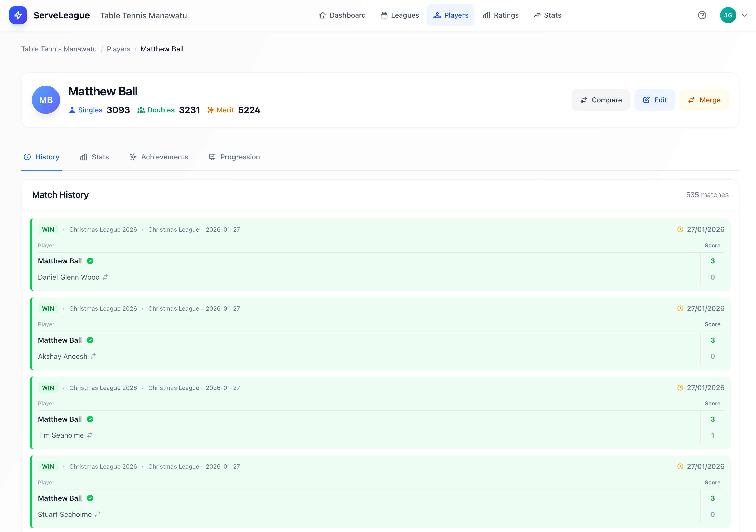Go to the Ratings navigation item
This screenshot has height=532, width=756.
tap(501, 15)
